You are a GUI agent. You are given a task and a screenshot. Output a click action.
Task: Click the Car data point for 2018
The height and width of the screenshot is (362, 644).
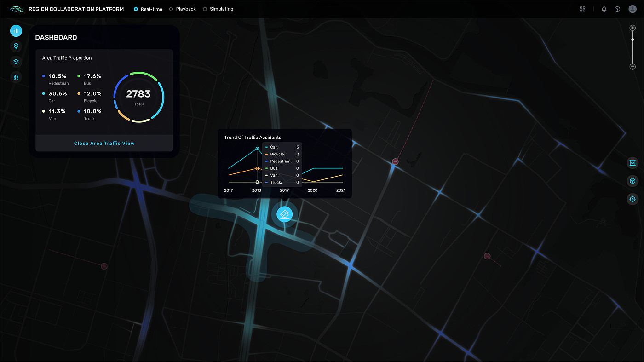pyautogui.click(x=257, y=149)
